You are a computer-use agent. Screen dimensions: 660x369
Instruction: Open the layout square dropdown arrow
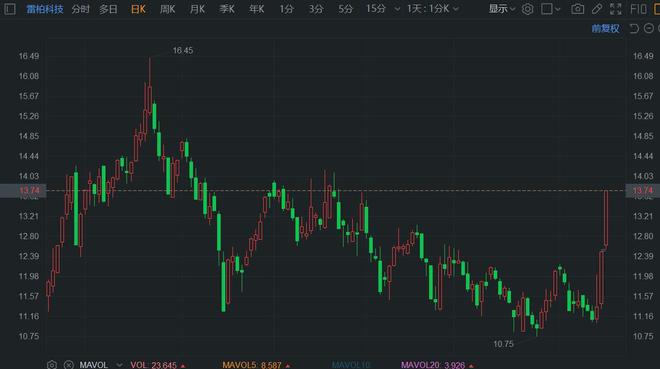(558, 9)
